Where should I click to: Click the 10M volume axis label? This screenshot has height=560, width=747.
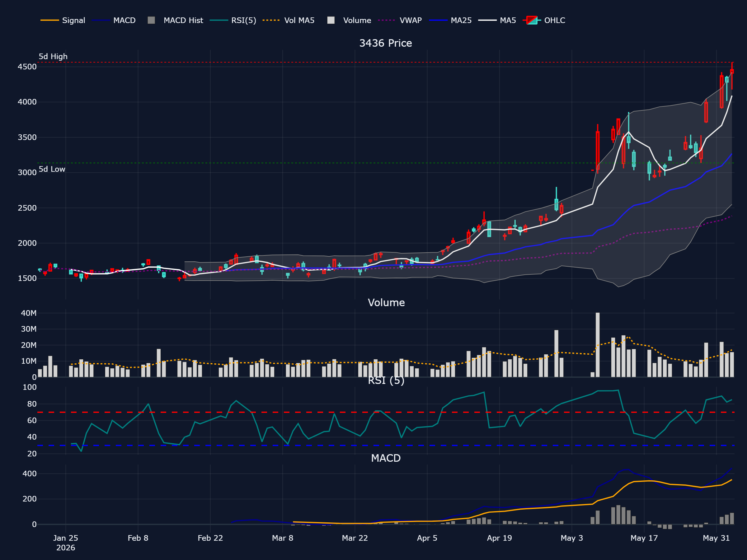pos(29,361)
